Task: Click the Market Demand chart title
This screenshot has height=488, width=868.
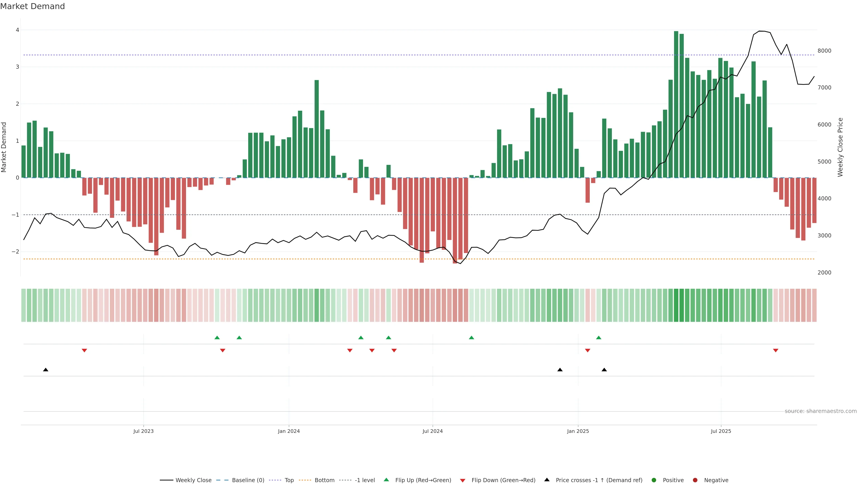Action: (32, 6)
